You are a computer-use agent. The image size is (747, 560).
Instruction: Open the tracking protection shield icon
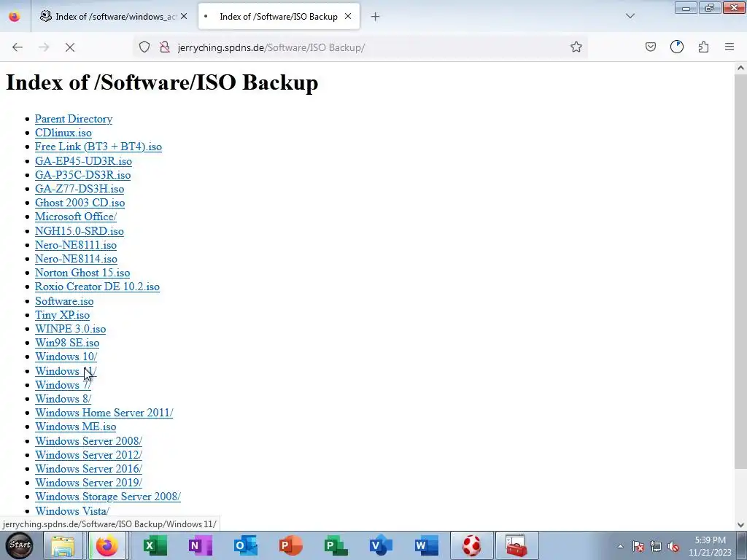pos(144,47)
